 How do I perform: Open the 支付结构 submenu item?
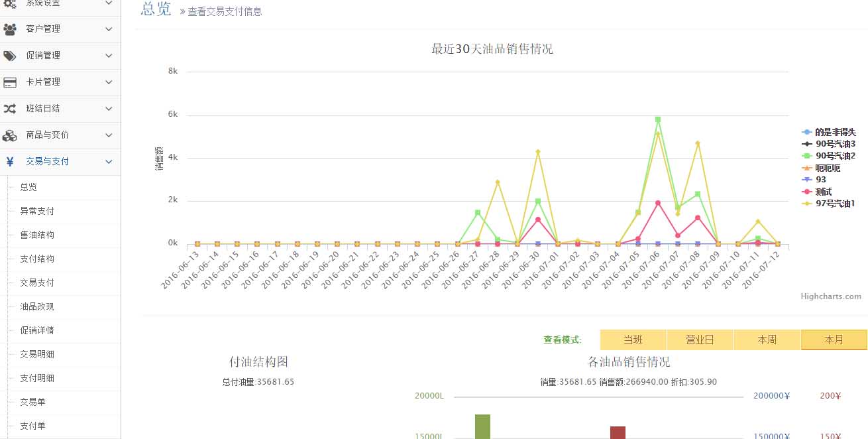[x=37, y=259]
